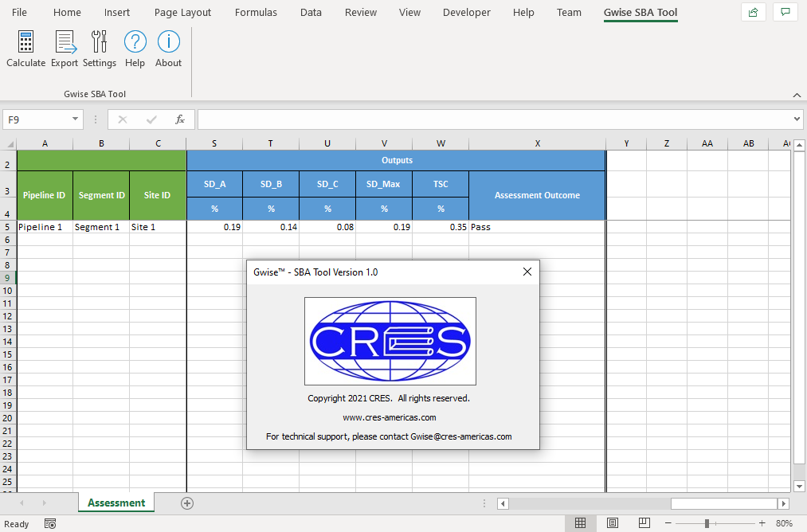Image resolution: width=807 pixels, height=532 pixels.
Task: Click the Share icon at top right
Action: pos(753,13)
